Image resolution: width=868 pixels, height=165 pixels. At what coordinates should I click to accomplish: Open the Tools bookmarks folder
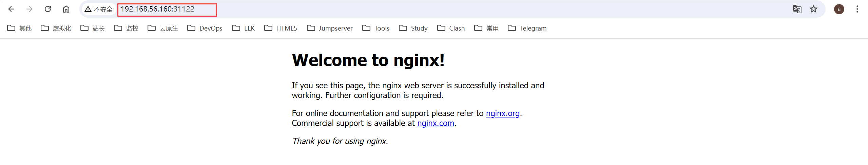pos(376,28)
